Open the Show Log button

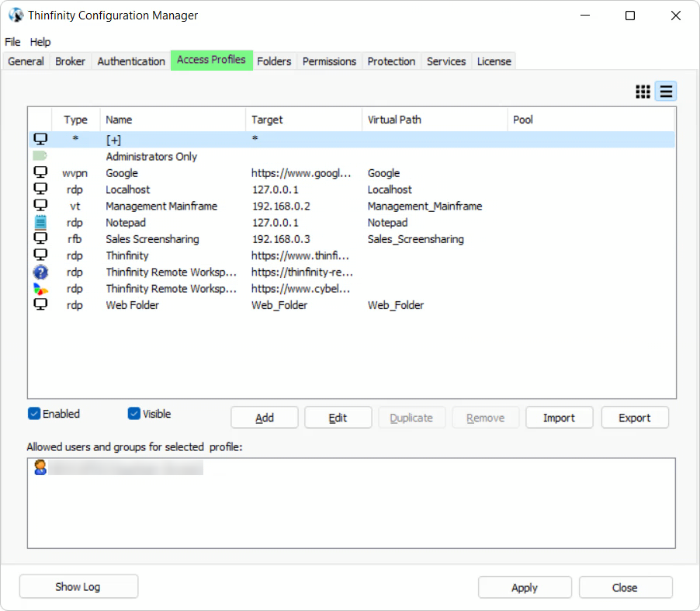pos(78,586)
